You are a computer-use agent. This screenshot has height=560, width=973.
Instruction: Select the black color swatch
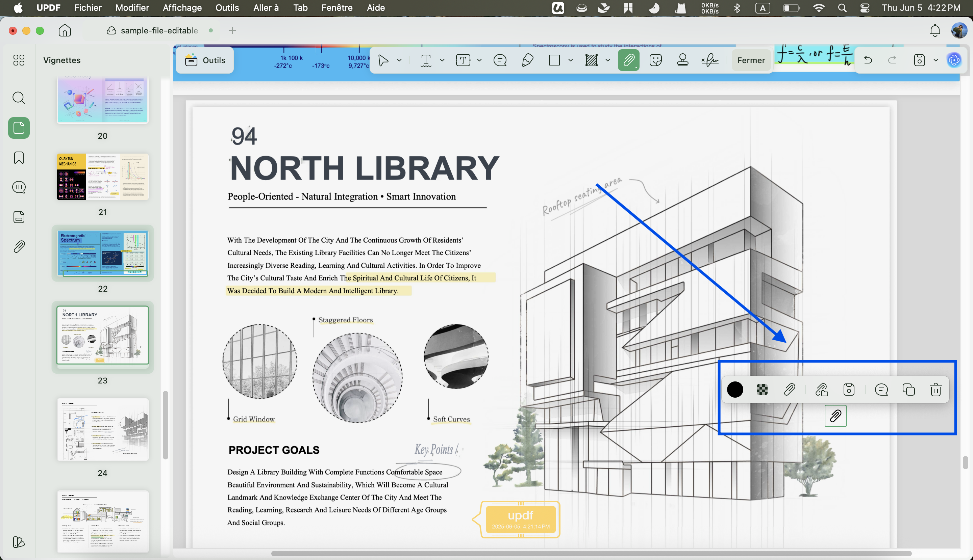[735, 390]
